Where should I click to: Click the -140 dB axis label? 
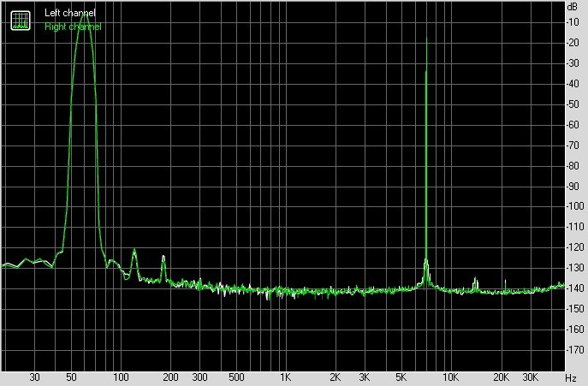[574, 288]
